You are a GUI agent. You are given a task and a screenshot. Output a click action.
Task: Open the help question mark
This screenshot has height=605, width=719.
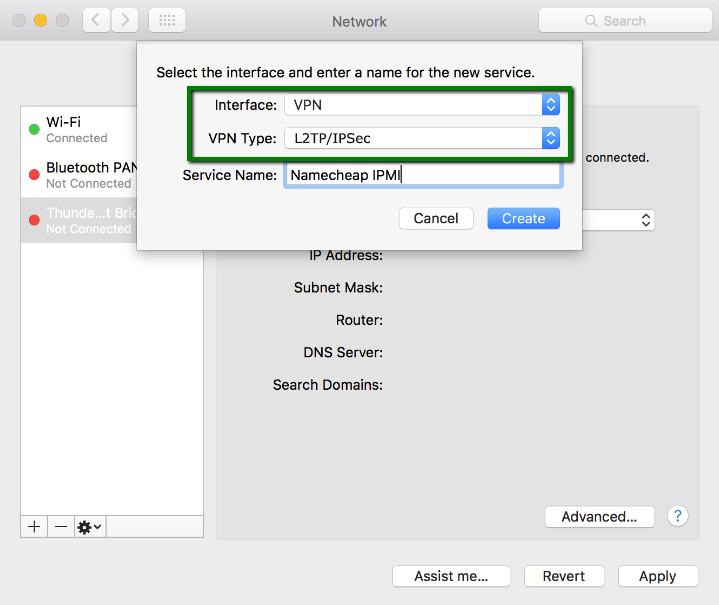point(678,516)
